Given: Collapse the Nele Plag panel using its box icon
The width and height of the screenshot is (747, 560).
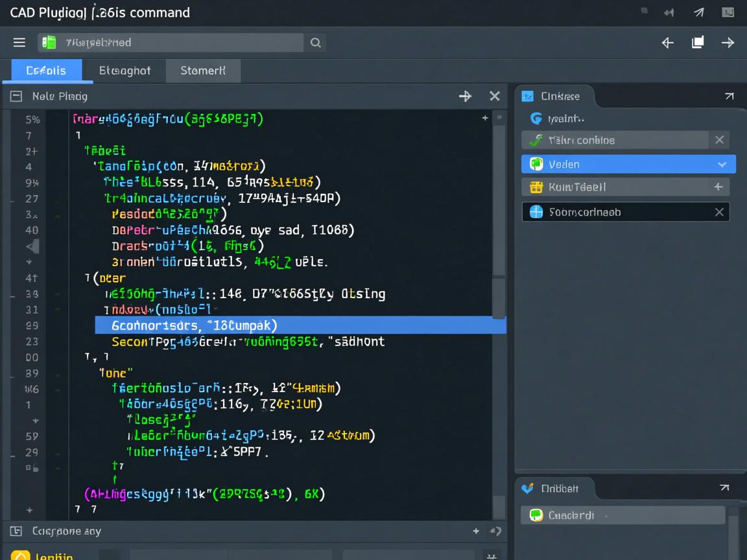Looking at the screenshot, I should click(16, 96).
